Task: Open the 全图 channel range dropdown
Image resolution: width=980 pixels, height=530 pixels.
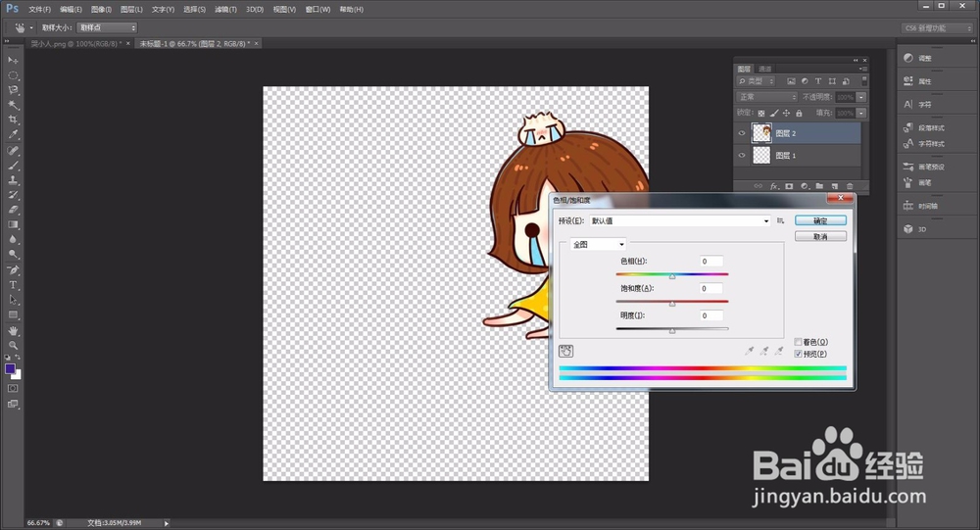Action: (598, 244)
